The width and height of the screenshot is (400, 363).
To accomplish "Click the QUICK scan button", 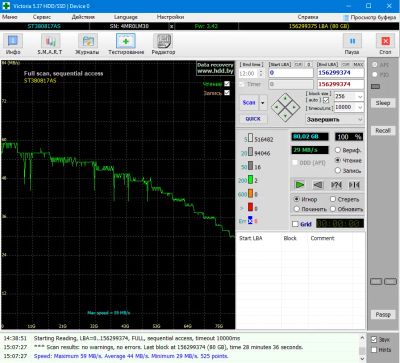I will [253, 119].
